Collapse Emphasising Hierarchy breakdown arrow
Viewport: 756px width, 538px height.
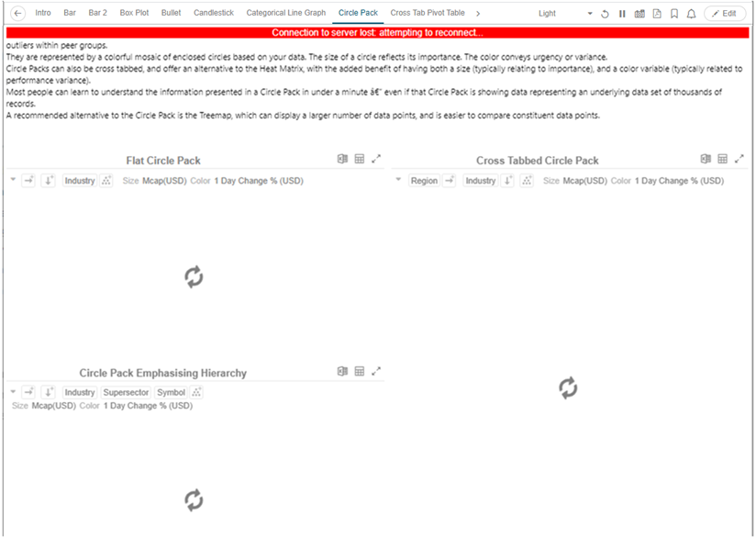[x=13, y=392]
